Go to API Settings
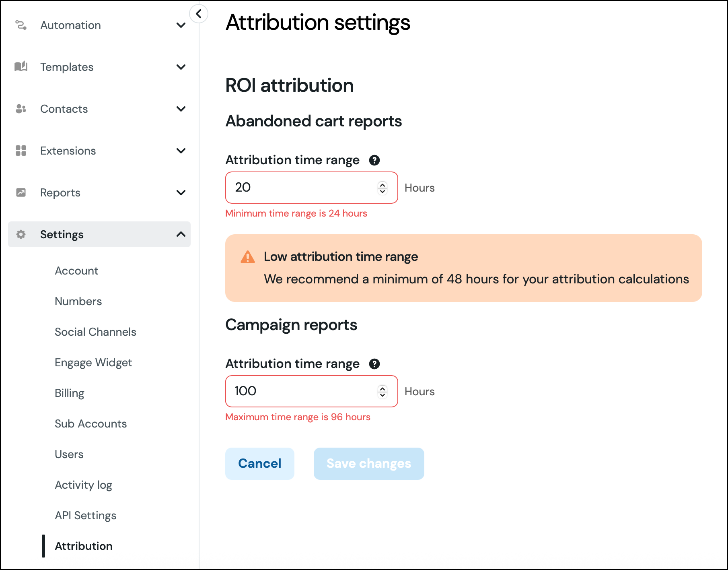Screen dimensions: 728x570 click(85, 515)
